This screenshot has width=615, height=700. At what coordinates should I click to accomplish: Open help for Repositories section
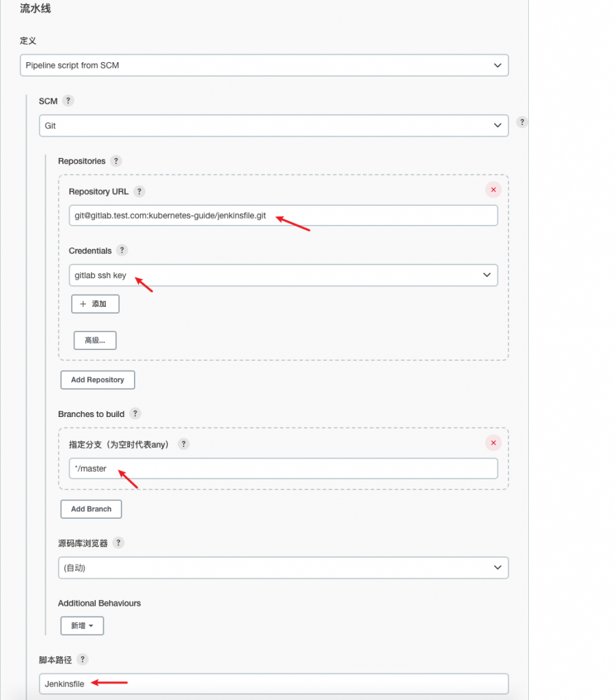coord(116,161)
